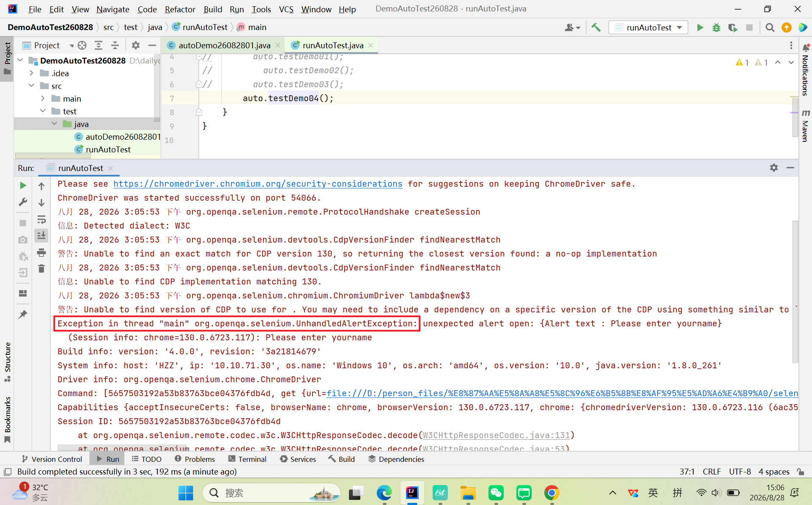Collapse the src folder
Image resolution: width=812 pixels, height=505 pixels.
coord(31,86)
